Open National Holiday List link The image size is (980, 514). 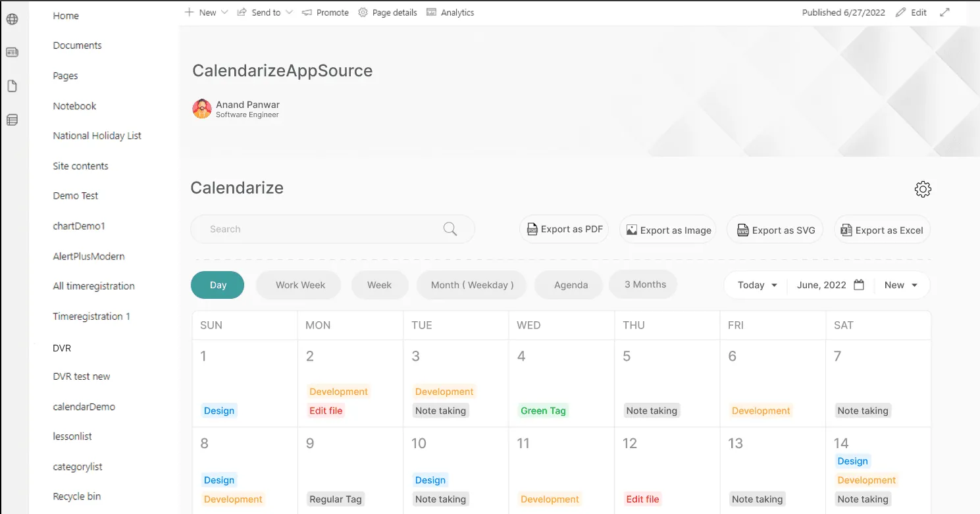point(97,136)
